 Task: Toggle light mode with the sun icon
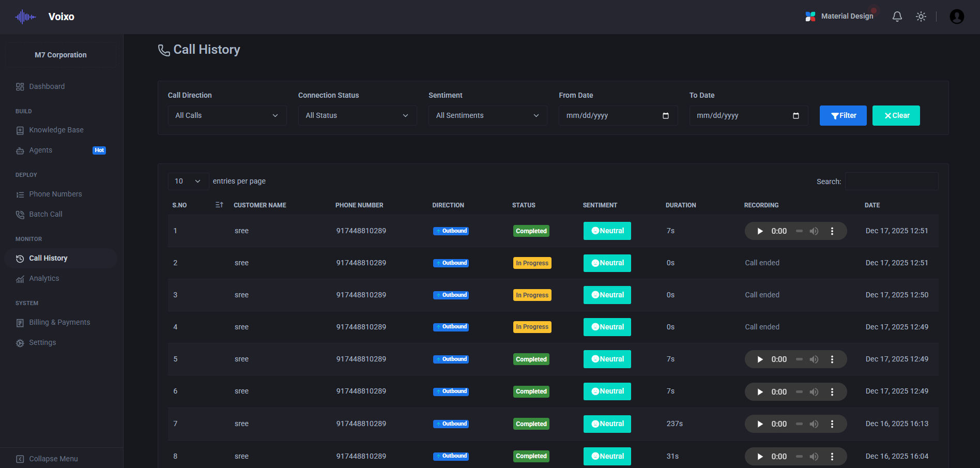point(921,17)
